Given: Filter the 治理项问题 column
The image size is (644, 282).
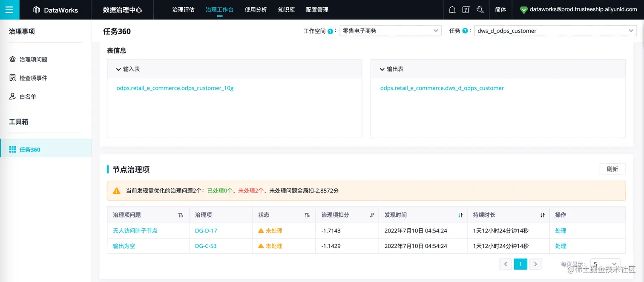Looking at the screenshot, I should pos(181,215).
